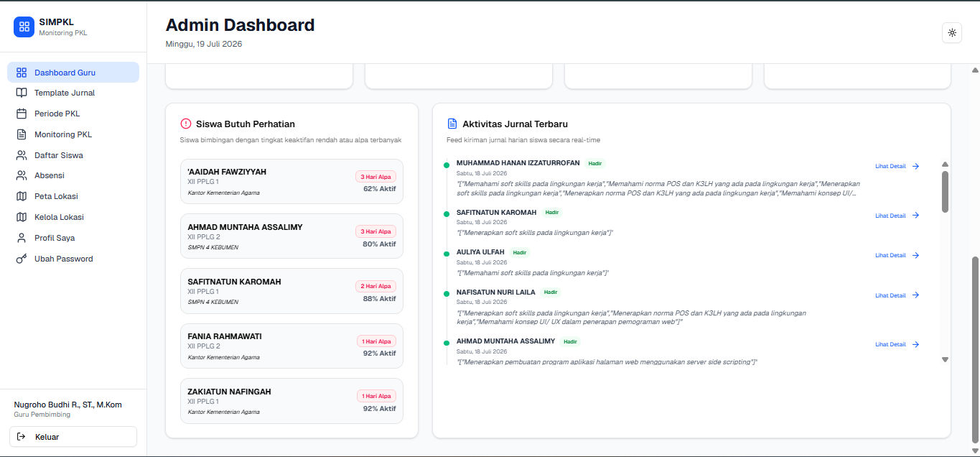
Task: Click the user name Nugroho Budhi R., ST., M.Kom
Action: click(x=68, y=405)
